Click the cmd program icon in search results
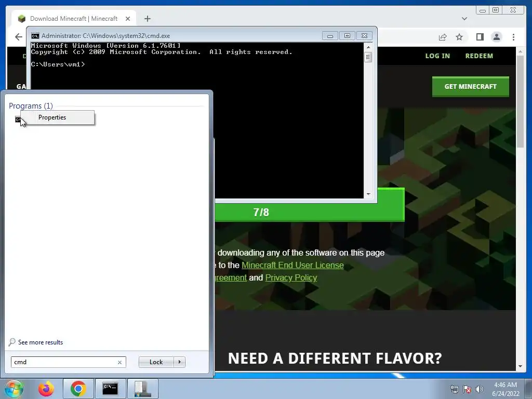The width and height of the screenshot is (532, 399). [18, 119]
